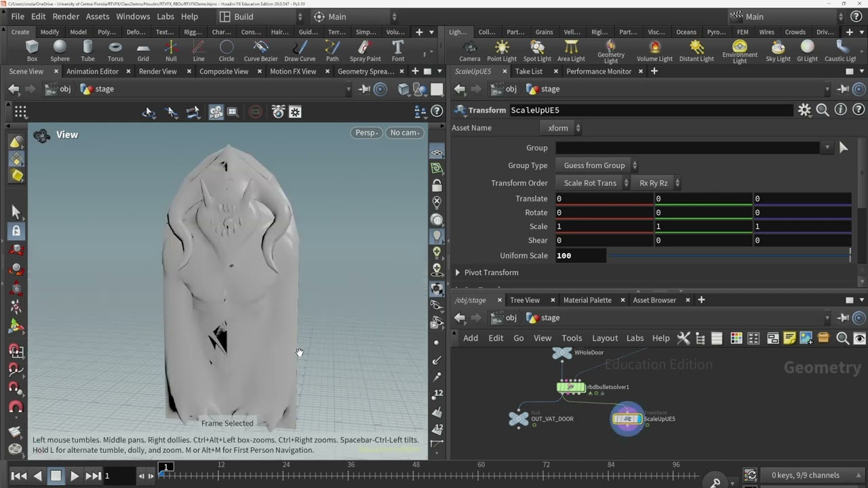Image resolution: width=868 pixels, height=488 pixels.
Task: Open the network Layout menu
Action: pos(605,338)
